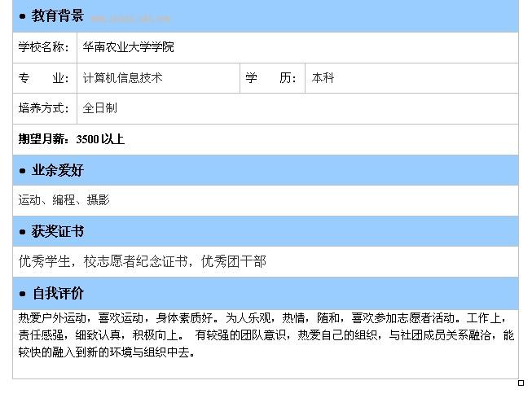Screen dimensions: 532x398
Task: Click the 学历 label cell
Action: [x=271, y=78]
